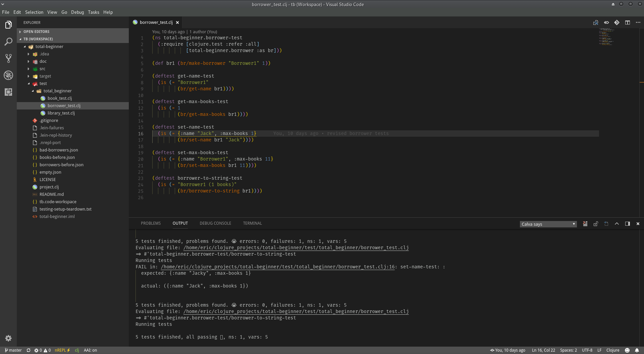Screen dimensions: 644x354
Task: Click the settings gear at bottom left
Action: [8, 338]
